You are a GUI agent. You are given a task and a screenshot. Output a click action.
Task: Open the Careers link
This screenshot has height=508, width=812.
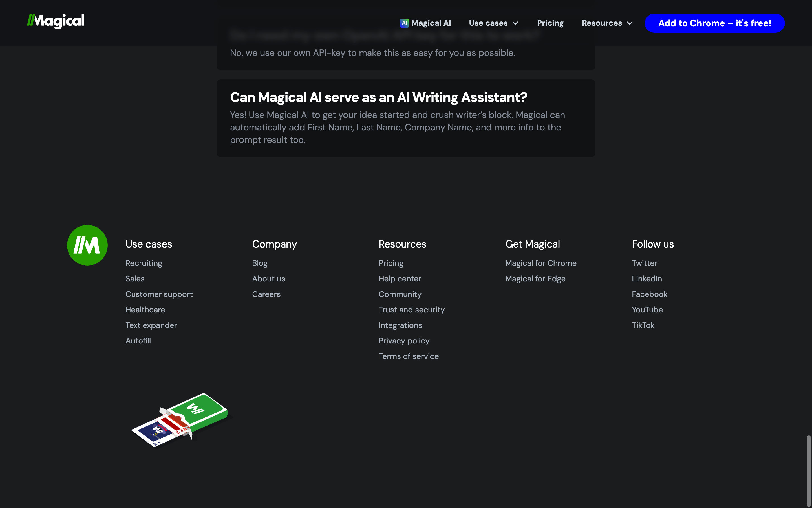266,294
